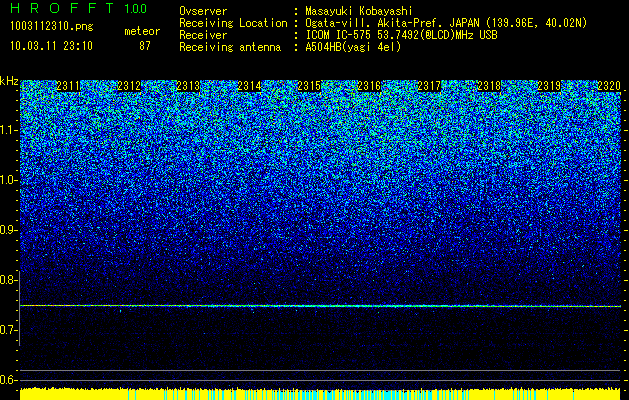
Task: Click the 2314 time marker
Action: click(250, 86)
